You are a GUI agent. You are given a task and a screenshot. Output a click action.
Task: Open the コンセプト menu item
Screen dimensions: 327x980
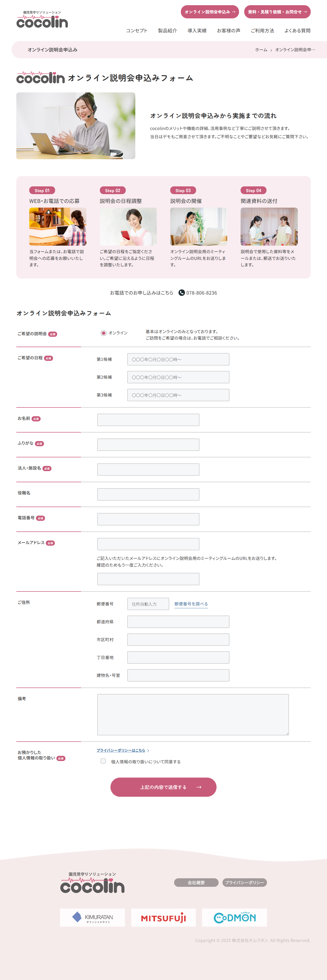pos(137,31)
